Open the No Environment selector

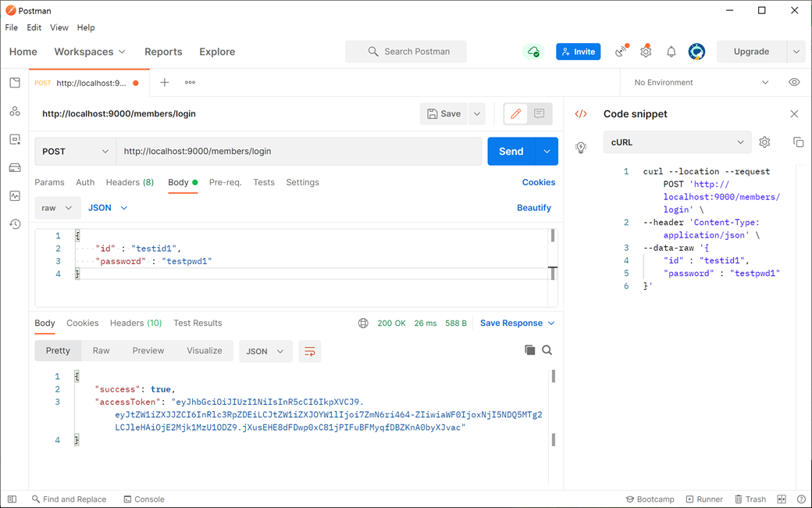[701, 82]
